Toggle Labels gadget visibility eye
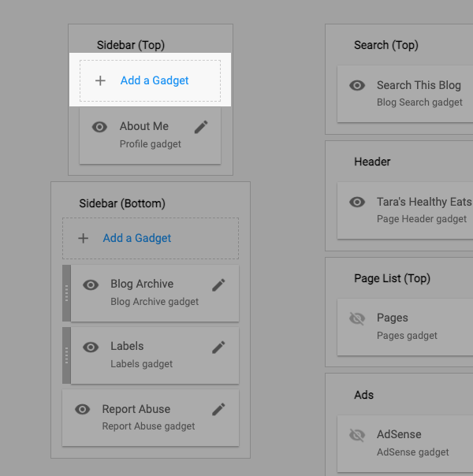473x476 pixels. (x=91, y=347)
